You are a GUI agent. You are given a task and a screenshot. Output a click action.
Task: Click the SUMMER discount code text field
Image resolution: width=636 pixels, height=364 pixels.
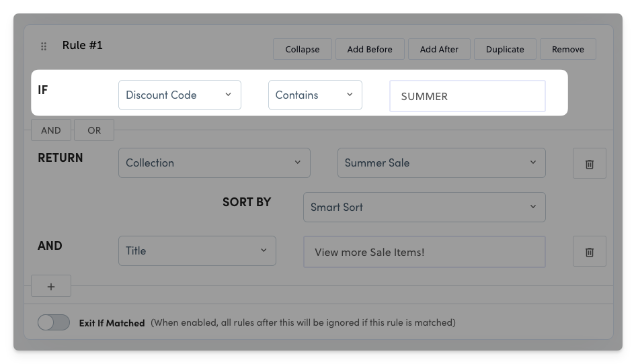pos(467,96)
